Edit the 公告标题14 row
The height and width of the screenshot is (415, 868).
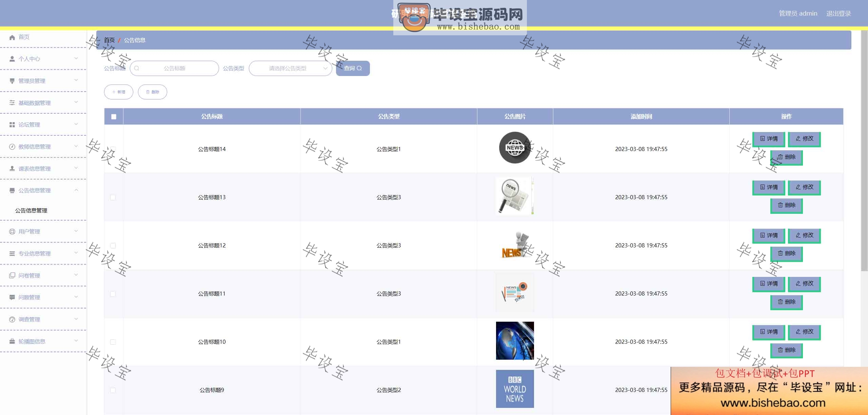[804, 139]
